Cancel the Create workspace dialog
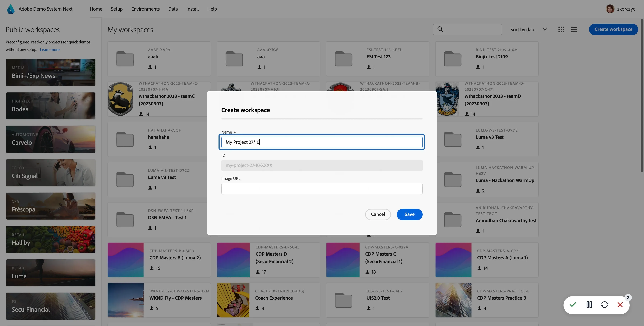 pos(378,214)
